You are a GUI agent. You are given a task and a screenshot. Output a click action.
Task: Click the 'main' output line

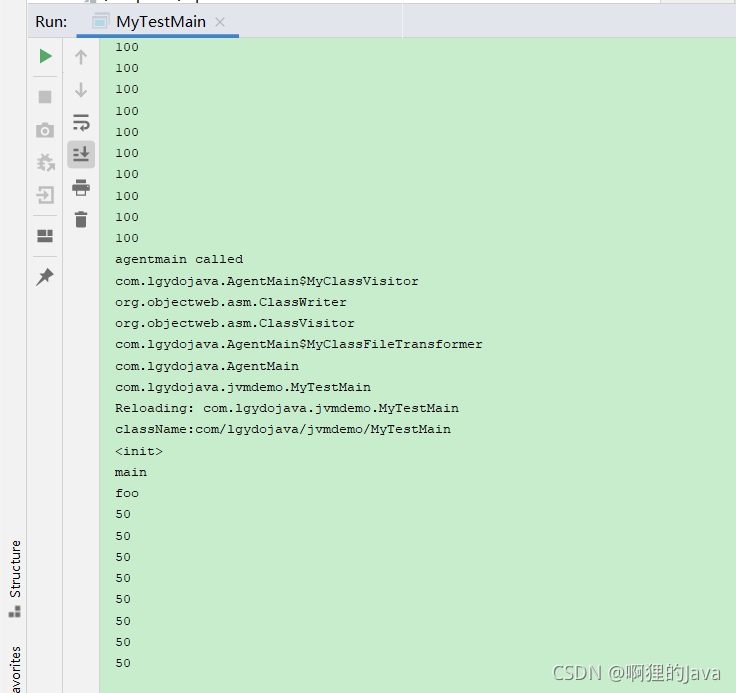pos(130,472)
